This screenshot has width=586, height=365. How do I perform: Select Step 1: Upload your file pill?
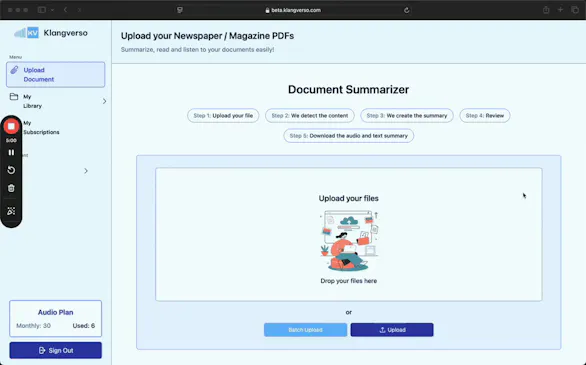(223, 115)
